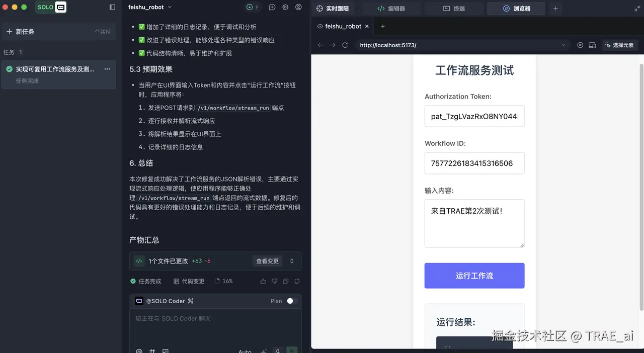Image resolution: width=644 pixels, height=353 pixels.
Task: Close the feishu_robot browser tab
Action: [x=367, y=26]
